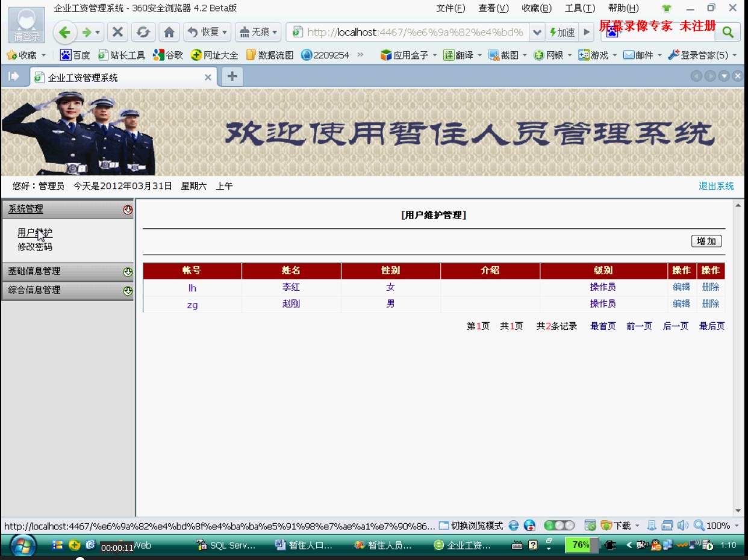The height and width of the screenshot is (560, 748).
Task: Click the 删除 link for user lh
Action: [x=711, y=287]
